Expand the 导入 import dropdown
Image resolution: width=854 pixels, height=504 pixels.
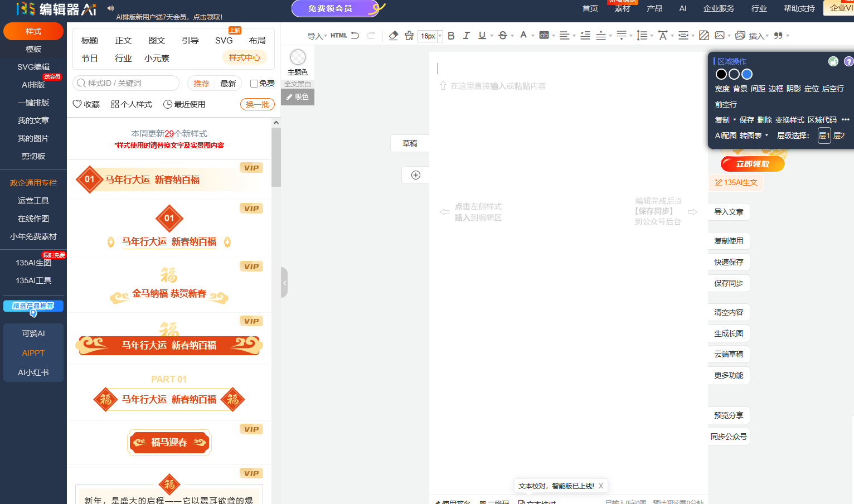coord(317,36)
